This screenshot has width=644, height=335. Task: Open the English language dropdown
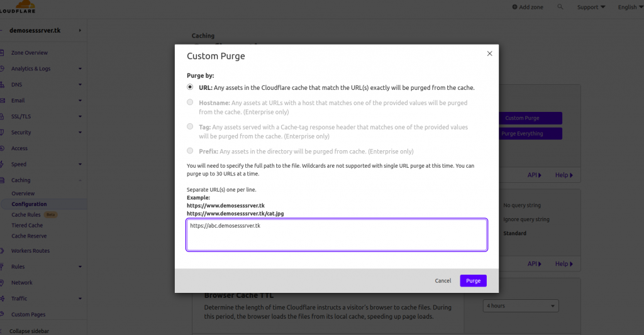coord(630,7)
